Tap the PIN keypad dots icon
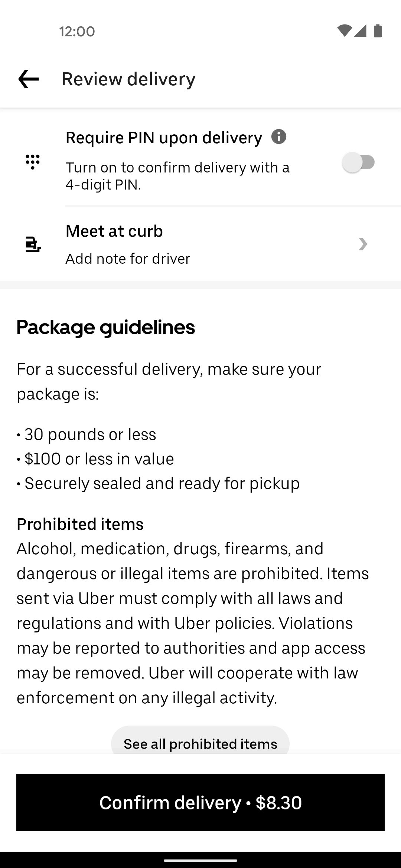401x868 pixels. [x=33, y=162]
